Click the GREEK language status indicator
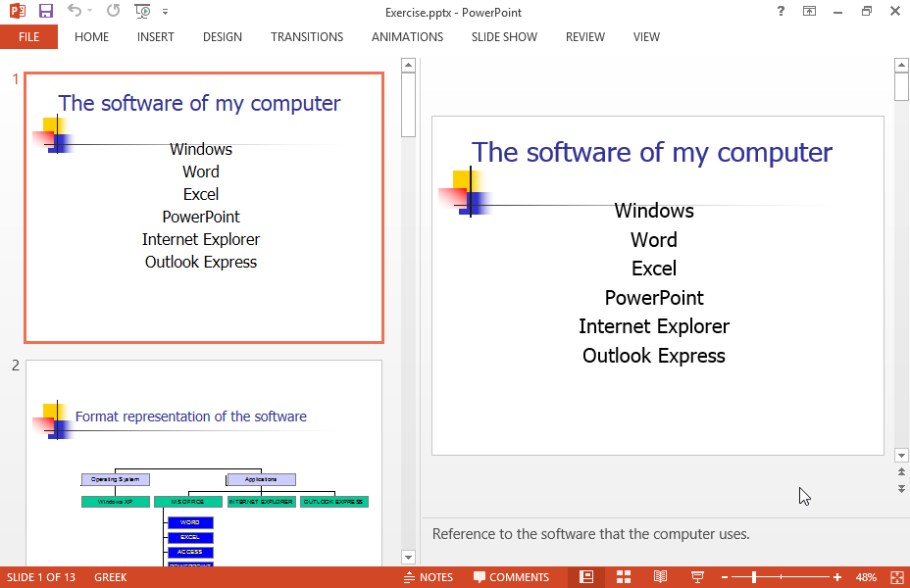Image resolution: width=910 pixels, height=588 pixels. coord(110,577)
